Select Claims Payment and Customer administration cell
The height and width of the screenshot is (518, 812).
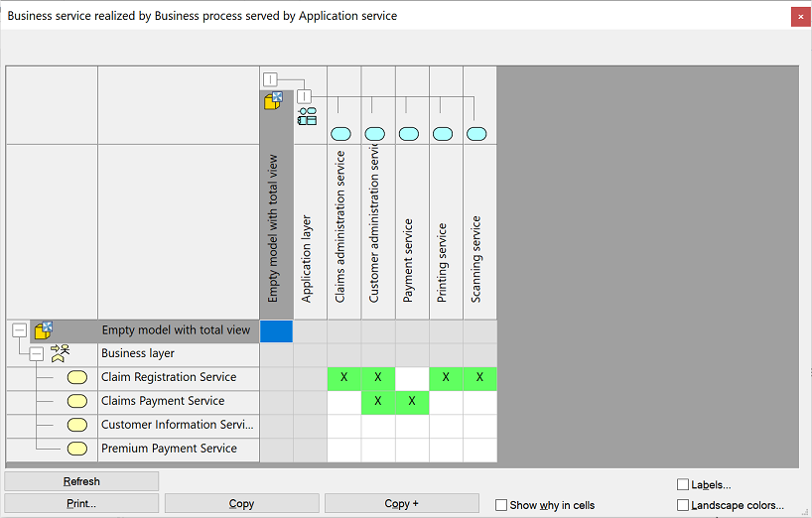tap(378, 403)
